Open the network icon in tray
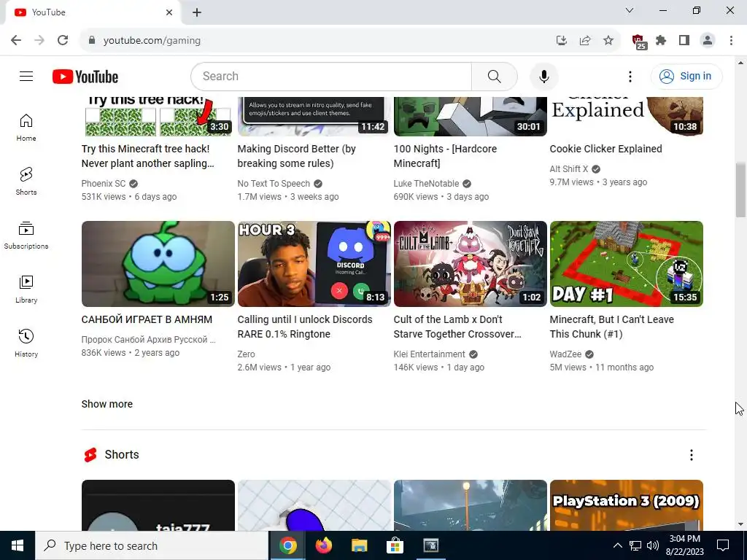747x560 pixels. (635, 545)
